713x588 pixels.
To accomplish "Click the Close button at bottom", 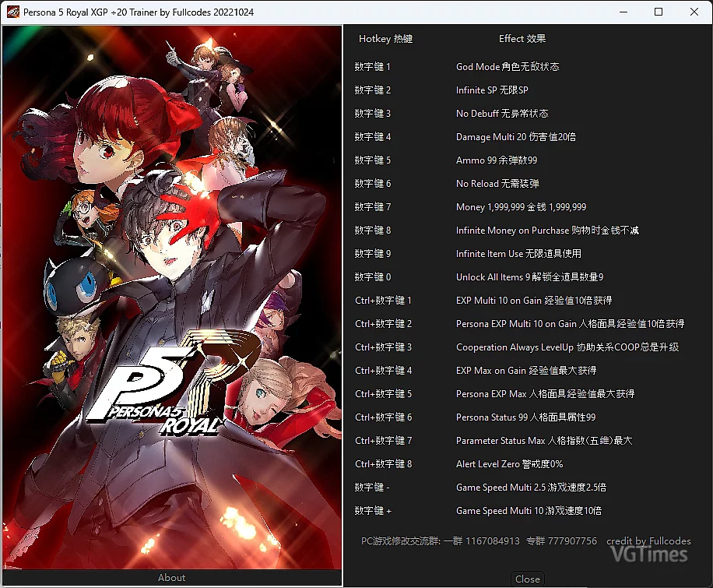I will 528,579.
